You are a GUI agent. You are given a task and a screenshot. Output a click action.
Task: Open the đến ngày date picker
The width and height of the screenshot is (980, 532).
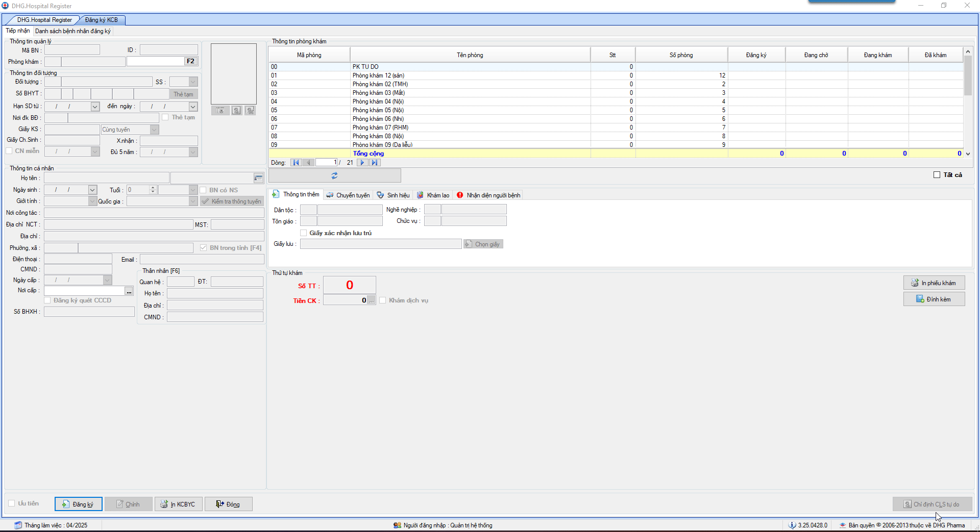[193, 107]
